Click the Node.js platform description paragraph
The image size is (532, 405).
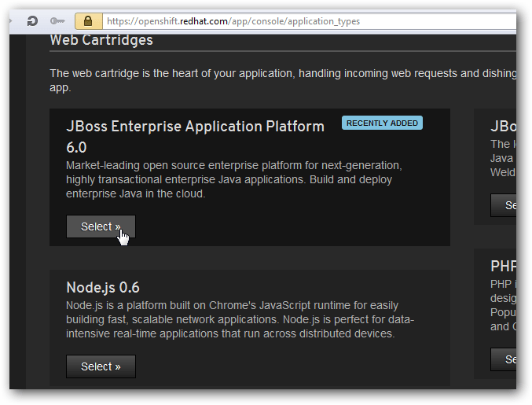pyautogui.click(x=240, y=319)
